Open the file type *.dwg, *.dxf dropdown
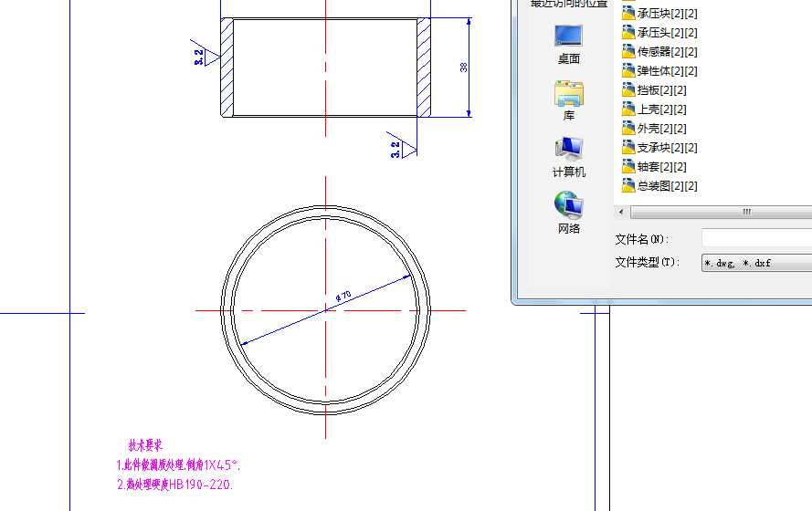 coord(756,263)
